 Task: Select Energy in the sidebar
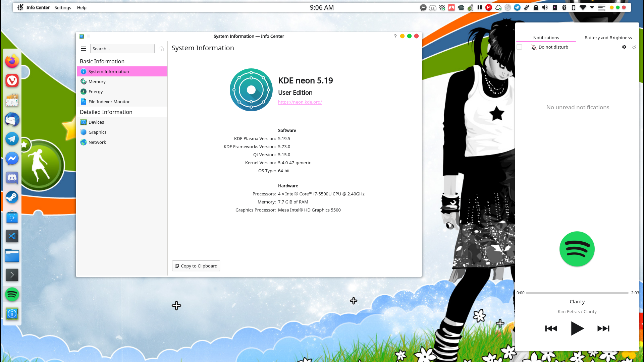pyautogui.click(x=122, y=92)
